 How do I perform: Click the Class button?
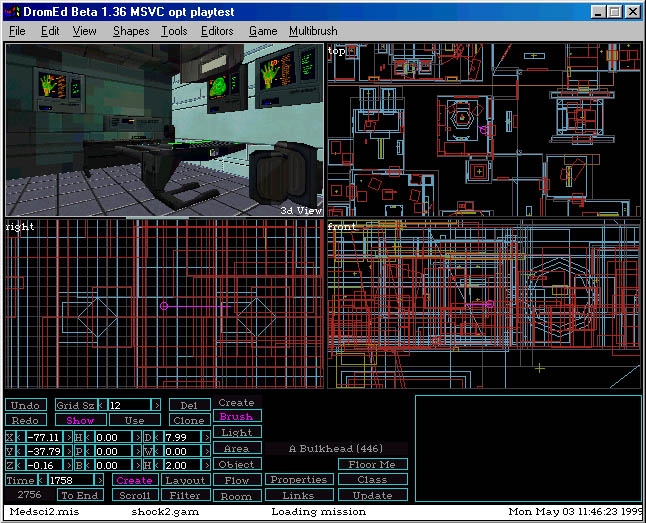tap(372, 479)
